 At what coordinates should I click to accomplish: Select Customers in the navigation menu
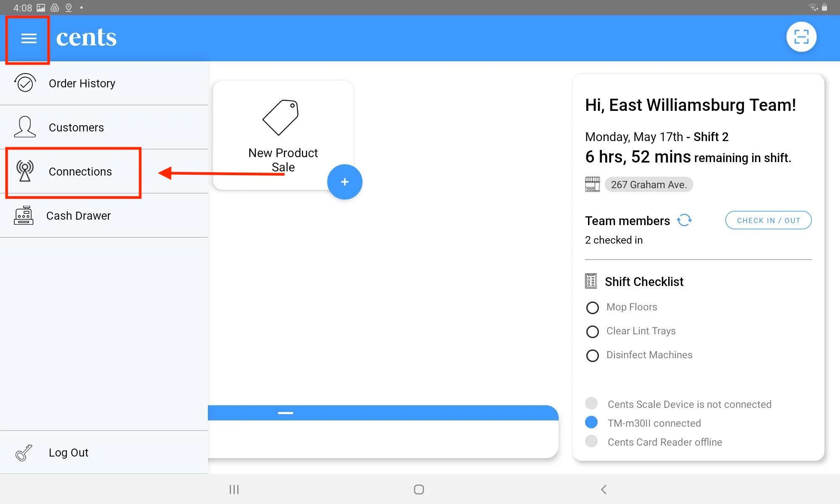point(76,127)
